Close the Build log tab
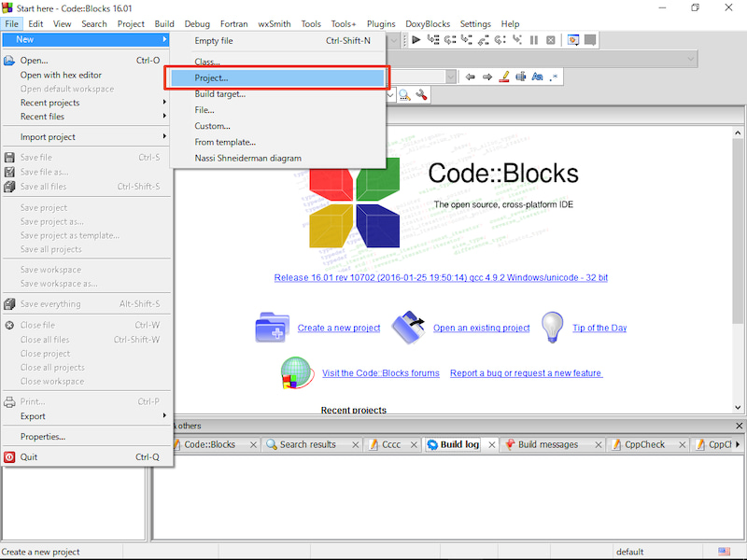This screenshot has height=560, width=747. coord(492,444)
